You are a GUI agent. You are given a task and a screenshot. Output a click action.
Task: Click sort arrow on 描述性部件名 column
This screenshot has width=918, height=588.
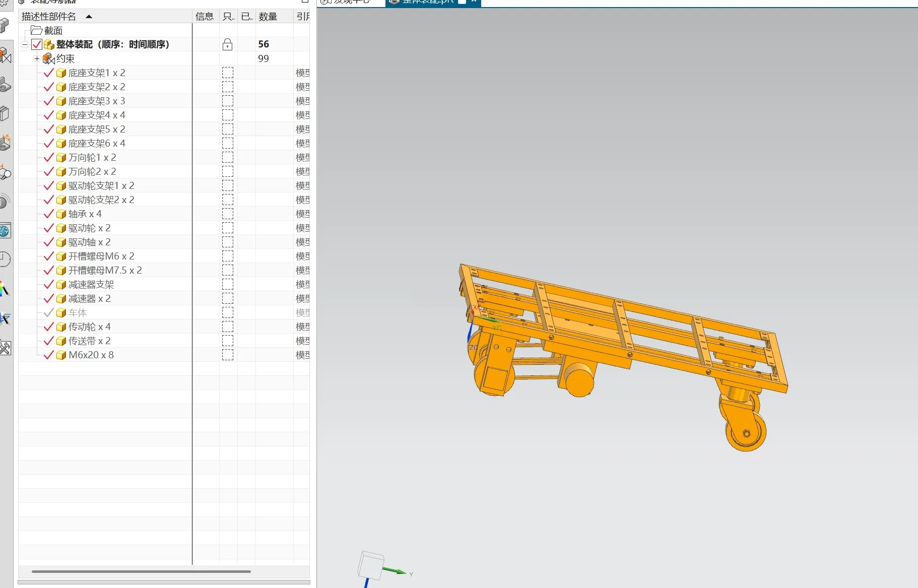89,17
